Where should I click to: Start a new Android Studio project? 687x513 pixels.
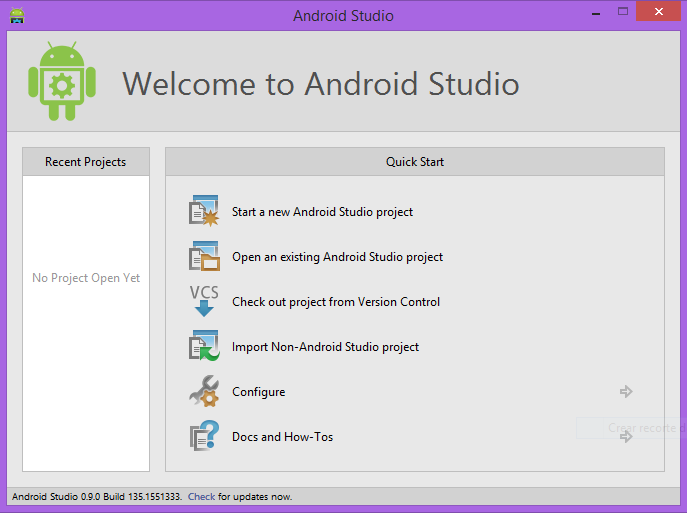tap(322, 212)
